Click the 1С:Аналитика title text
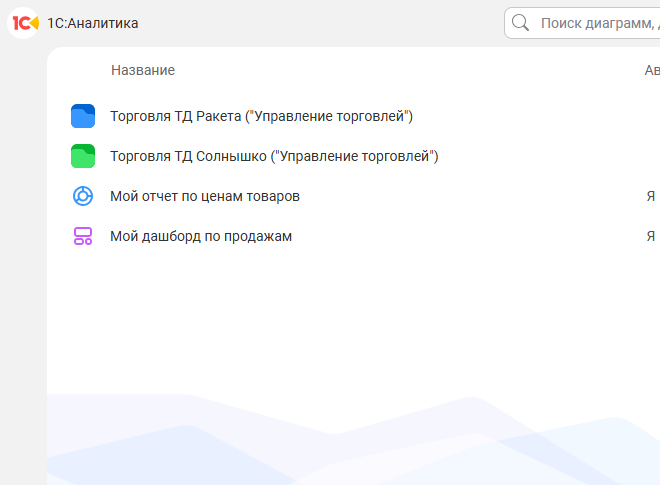The height and width of the screenshot is (485, 660). 93,23
